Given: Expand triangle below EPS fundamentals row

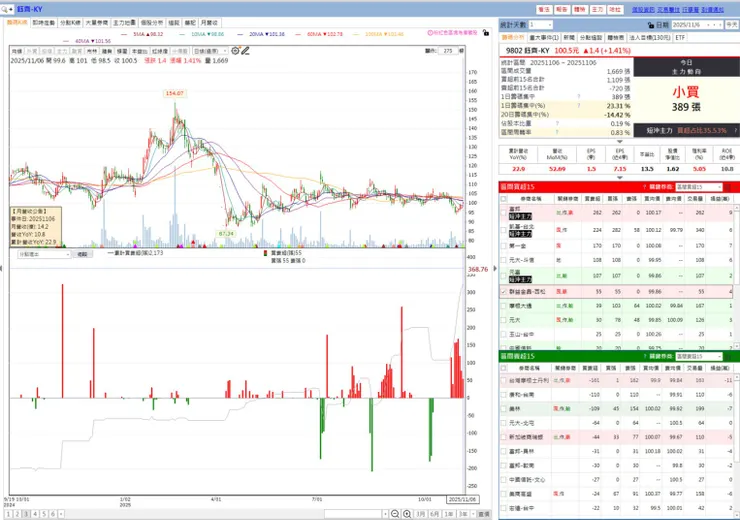Looking at the screenshot, I should pyautogui.click(x=620, y=178).
